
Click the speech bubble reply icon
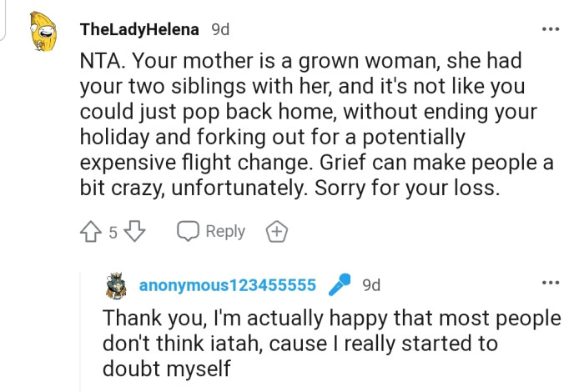(189, 232)
